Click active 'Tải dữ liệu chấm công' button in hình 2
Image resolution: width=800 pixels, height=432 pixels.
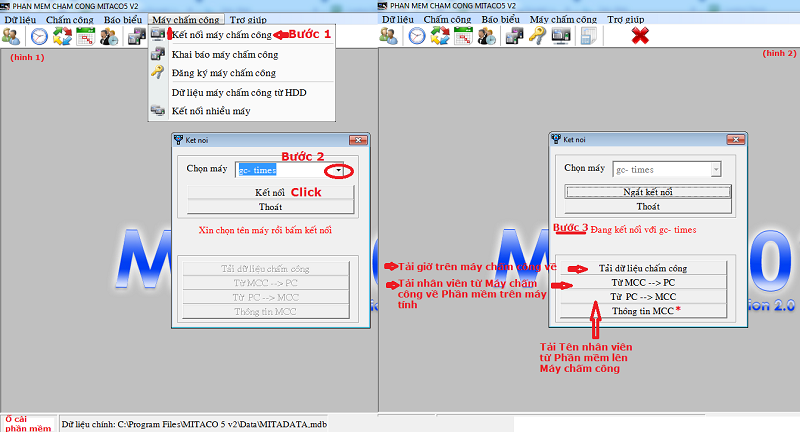point(643,268)
